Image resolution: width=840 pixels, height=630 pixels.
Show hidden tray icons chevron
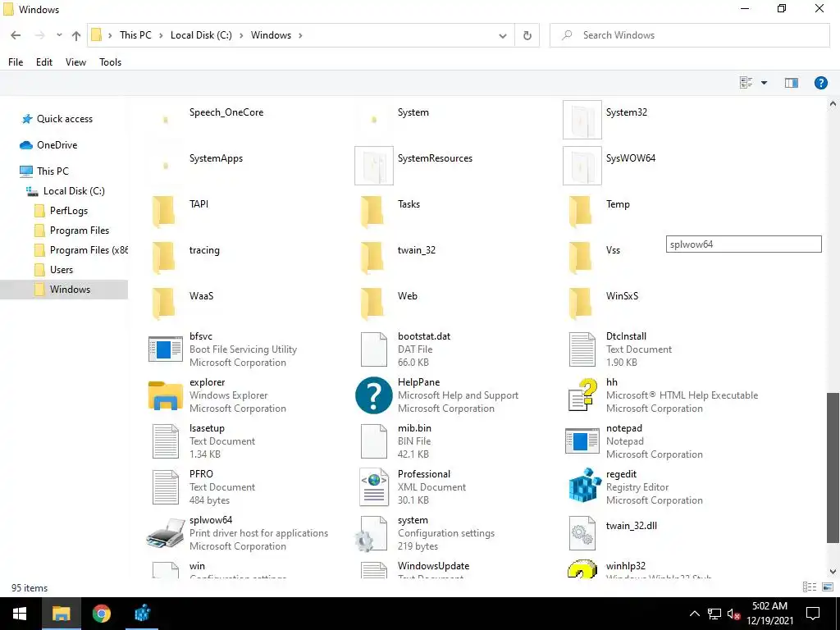click(694, 614)
